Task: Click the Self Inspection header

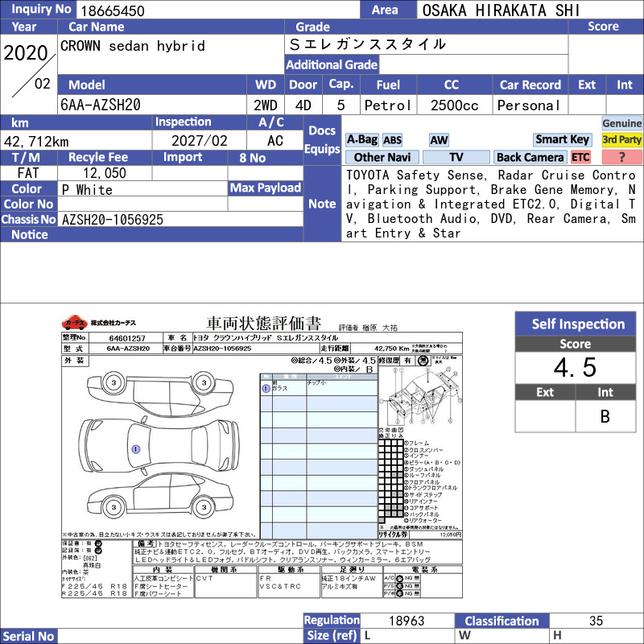Action: (576, 324)
